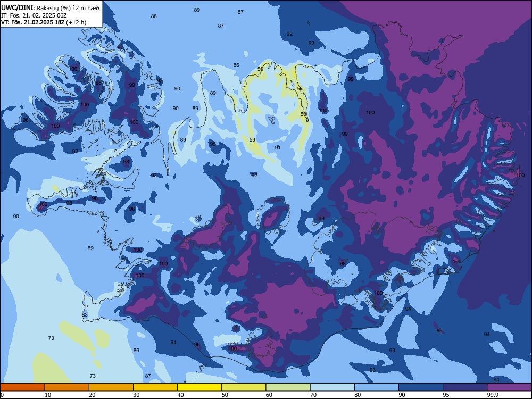Choose the 30–40 golden legend swatch
This screenshot has width=532, height=399.
coord(155,387)
